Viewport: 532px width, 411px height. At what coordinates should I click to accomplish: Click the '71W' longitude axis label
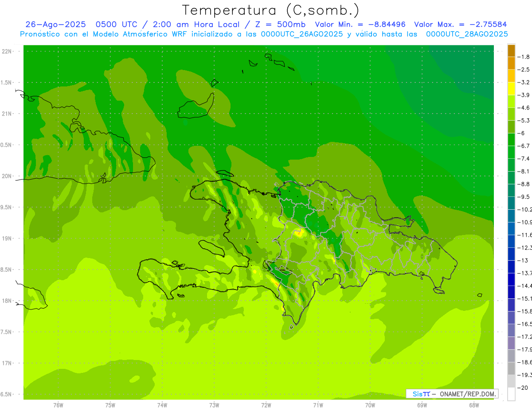[318, 405]
